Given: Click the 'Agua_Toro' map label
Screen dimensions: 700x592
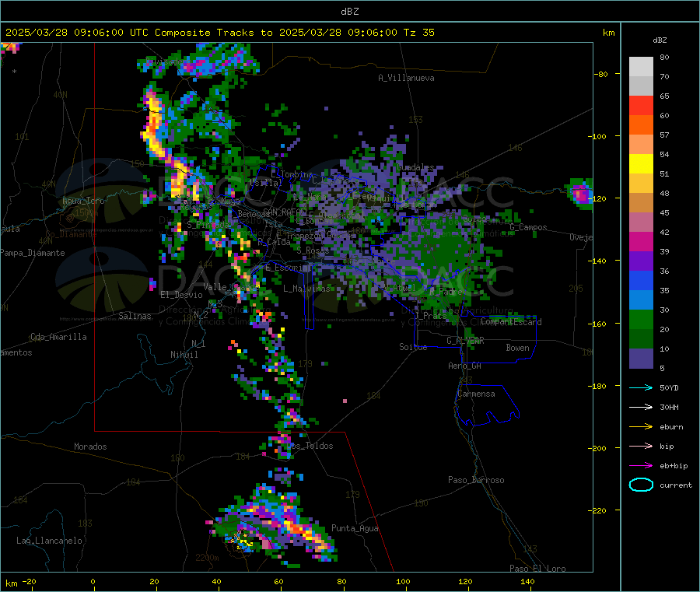Looking at the screenshot, I should tap(83, 201).
